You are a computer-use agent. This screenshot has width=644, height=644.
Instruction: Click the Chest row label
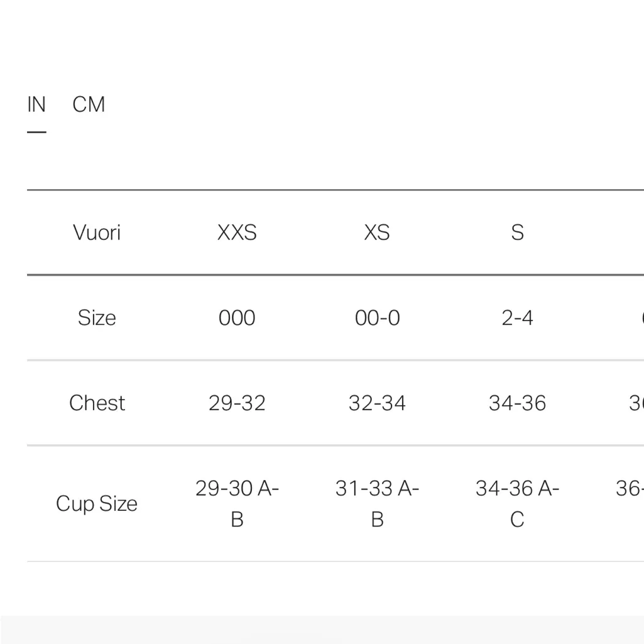tap(97, 403)
